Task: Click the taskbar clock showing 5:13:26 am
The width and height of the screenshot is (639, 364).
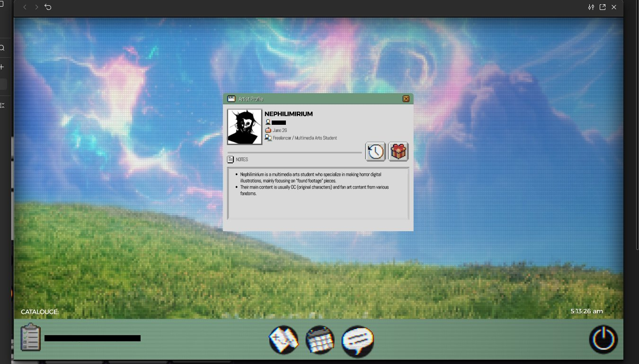Action: click(586, 311)
